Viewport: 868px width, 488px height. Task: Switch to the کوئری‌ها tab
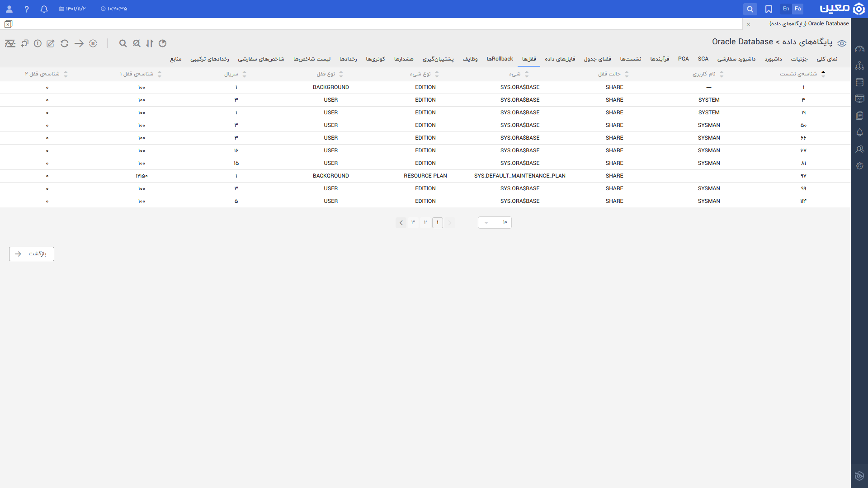375,59
